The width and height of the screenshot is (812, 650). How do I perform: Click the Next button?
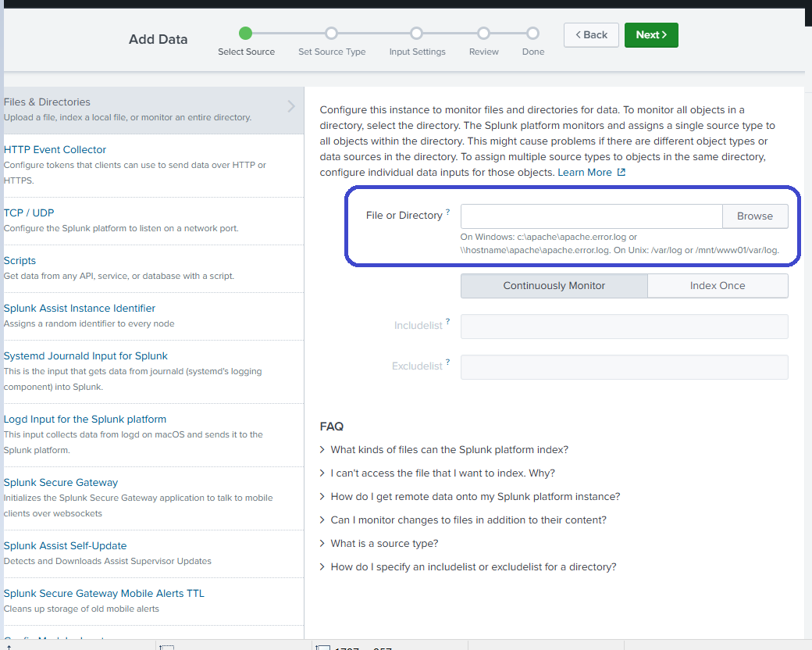(x=651, y=35)
